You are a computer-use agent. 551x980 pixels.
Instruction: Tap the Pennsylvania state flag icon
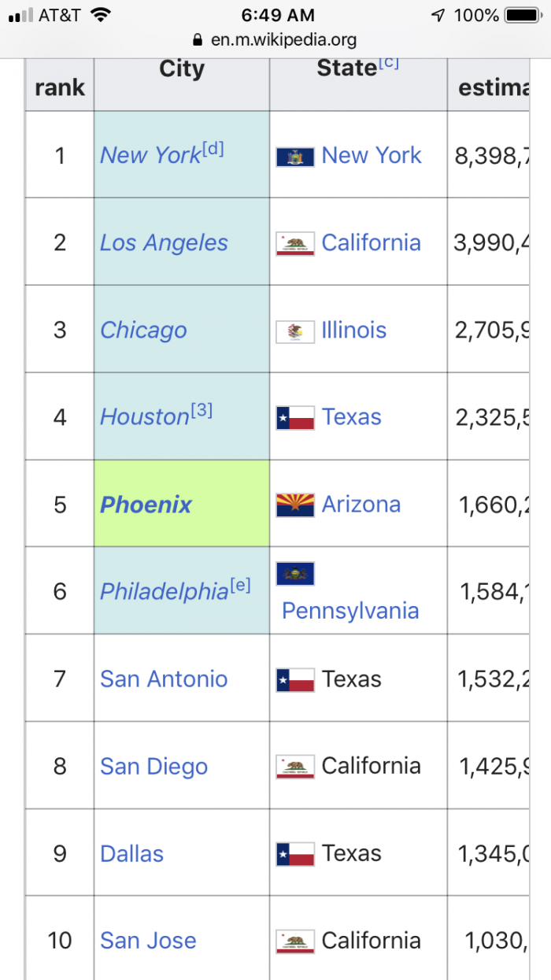click(295, 574)
